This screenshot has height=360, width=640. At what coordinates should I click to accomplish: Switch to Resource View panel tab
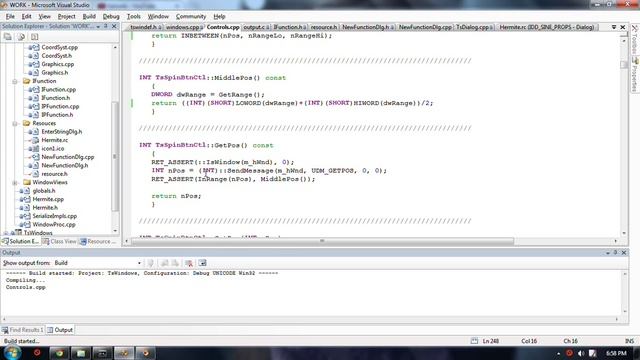click(97, 241)
